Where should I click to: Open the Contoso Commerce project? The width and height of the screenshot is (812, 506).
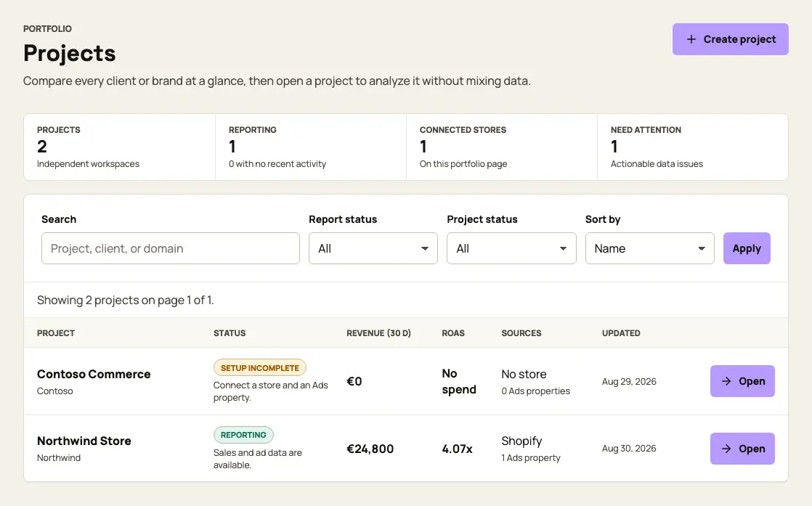(742, 381)
